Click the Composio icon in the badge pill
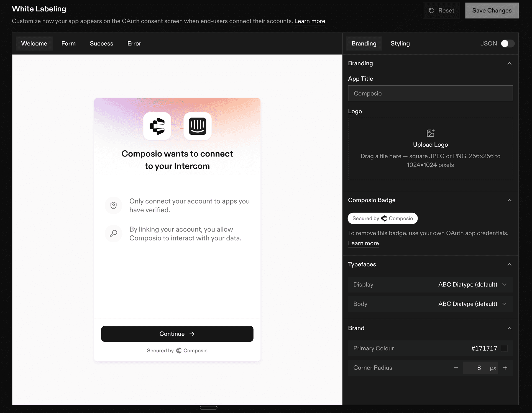532x413 pixels. [384, 218]
